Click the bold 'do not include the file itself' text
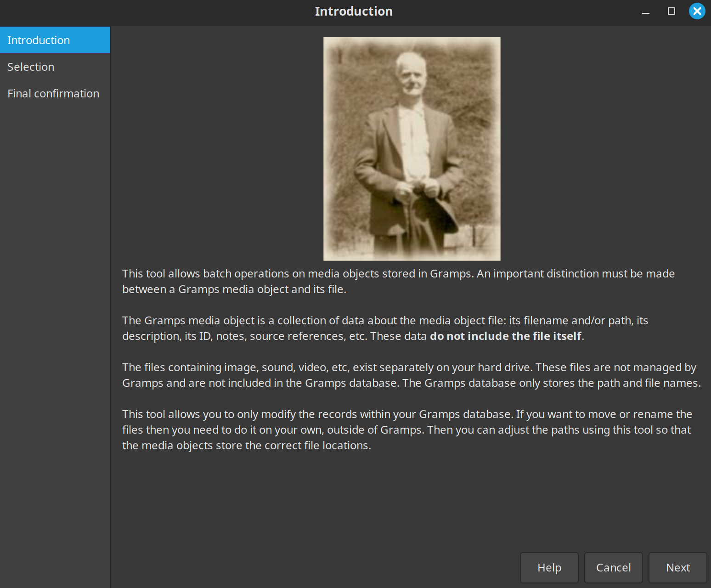 [506, 336]
